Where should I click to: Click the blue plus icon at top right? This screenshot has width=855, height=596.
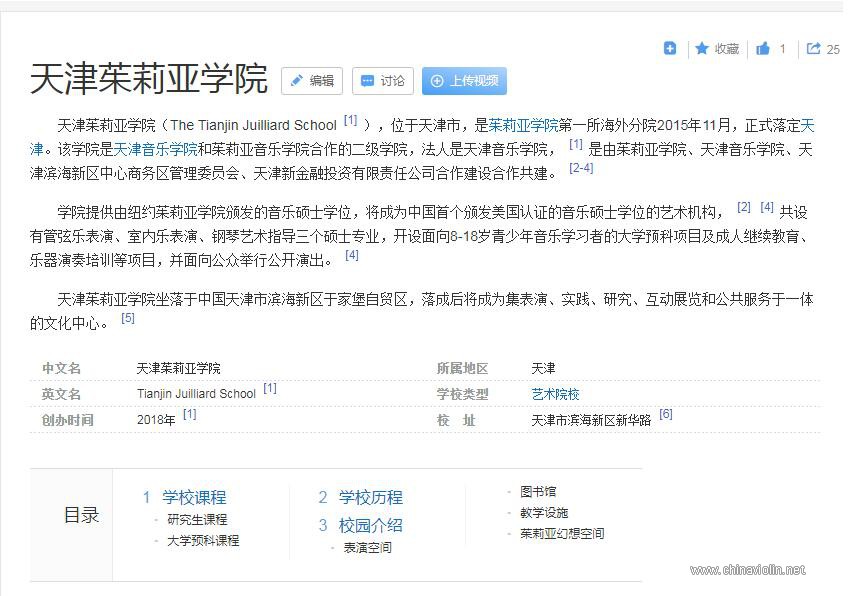click(x=670, y=49)
